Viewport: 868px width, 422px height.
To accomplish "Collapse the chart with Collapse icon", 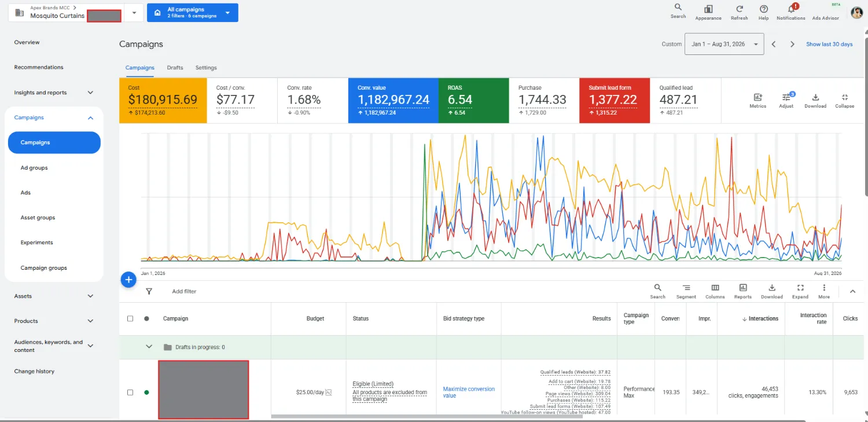I will [844, 101].
